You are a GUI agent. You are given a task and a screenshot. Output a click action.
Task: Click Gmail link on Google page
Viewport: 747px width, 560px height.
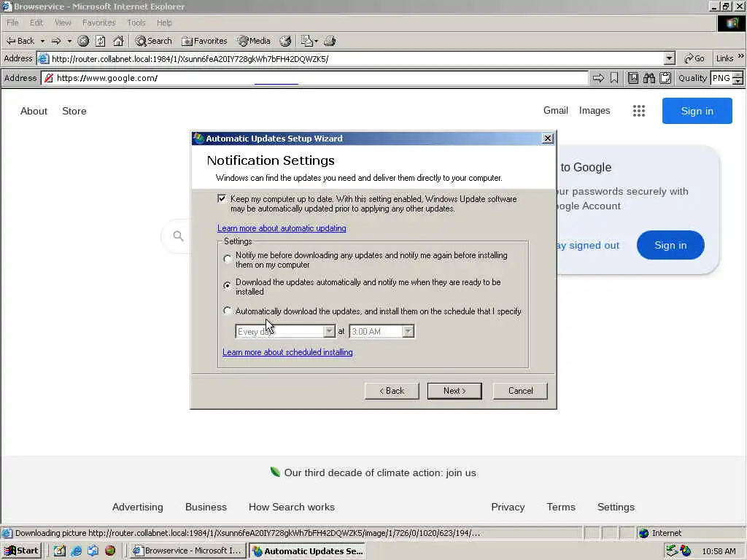[x=555, y=111]
